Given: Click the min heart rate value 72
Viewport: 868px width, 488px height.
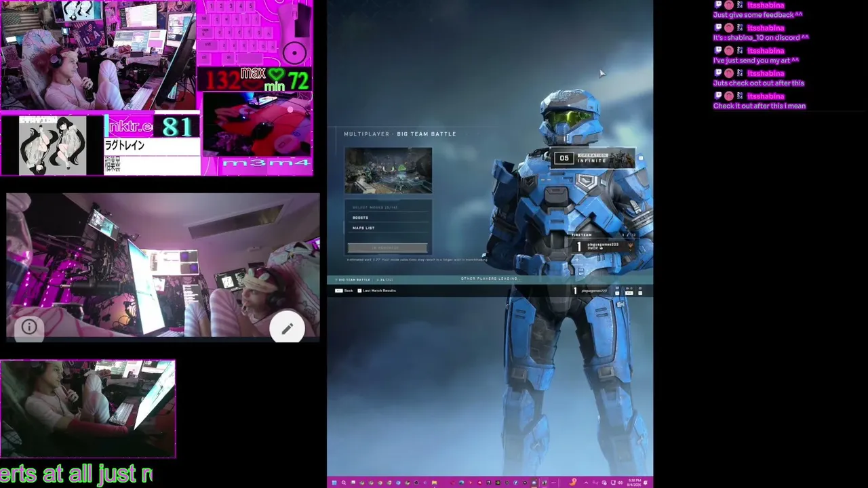Looking at the screenshot, I should [x=298, y=82].
